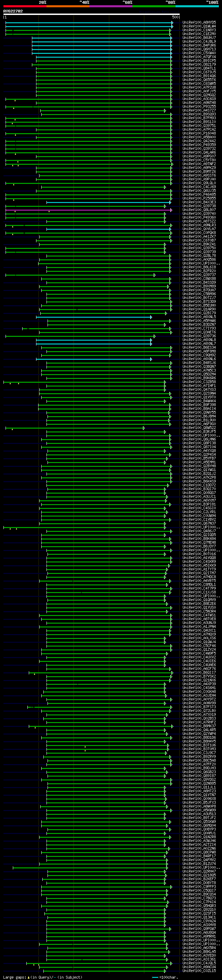Screen dimensions: 222x980
Task: Select label UniRef100_B4FUR6
Action: tap(199, 45)
